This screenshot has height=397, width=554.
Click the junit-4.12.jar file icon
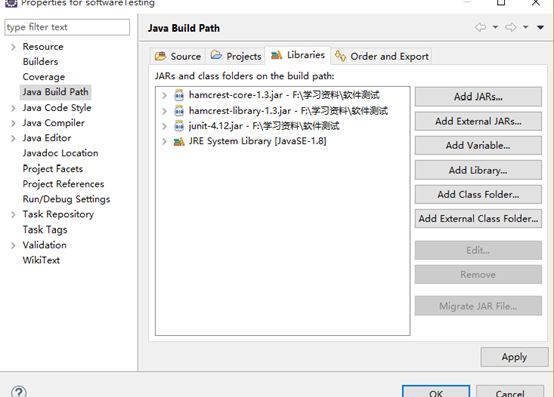coord(179,126)
